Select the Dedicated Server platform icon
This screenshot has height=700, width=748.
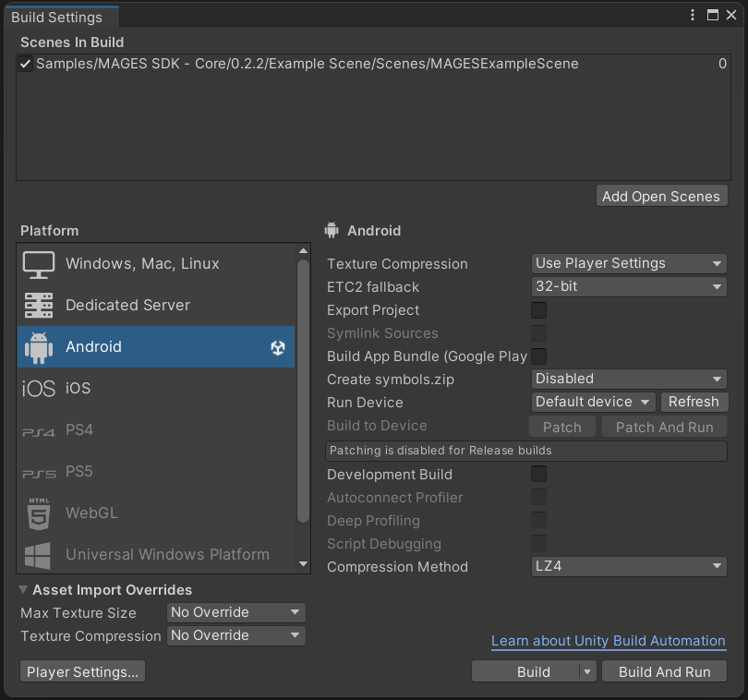coord(38,305)
